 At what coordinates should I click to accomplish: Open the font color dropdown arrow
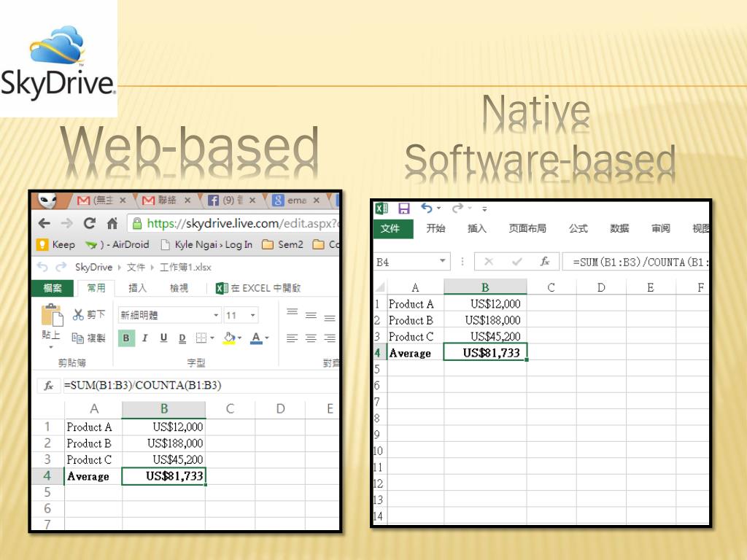pos(267,338)
